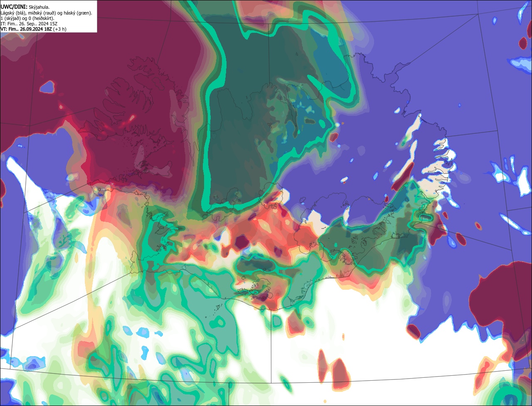Viewport: 532px width, 406px height.
Task: Click the "(+3 h)" forecast offset text
Action: point(59,29)
